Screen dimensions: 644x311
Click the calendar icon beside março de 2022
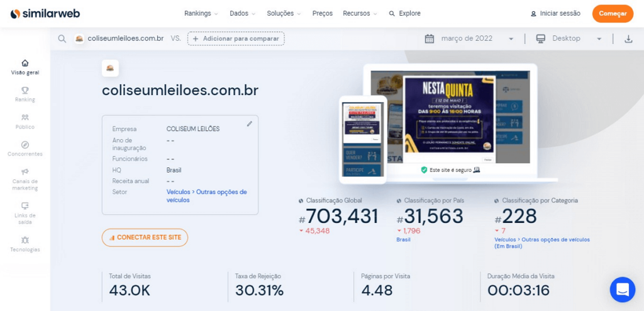point(430,38)
